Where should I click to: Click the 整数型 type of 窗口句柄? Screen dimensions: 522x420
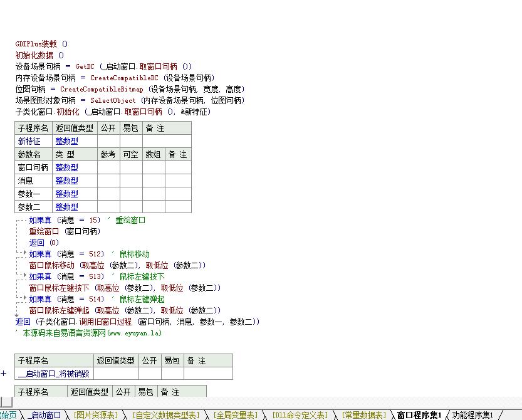click(x=75, y=167)
